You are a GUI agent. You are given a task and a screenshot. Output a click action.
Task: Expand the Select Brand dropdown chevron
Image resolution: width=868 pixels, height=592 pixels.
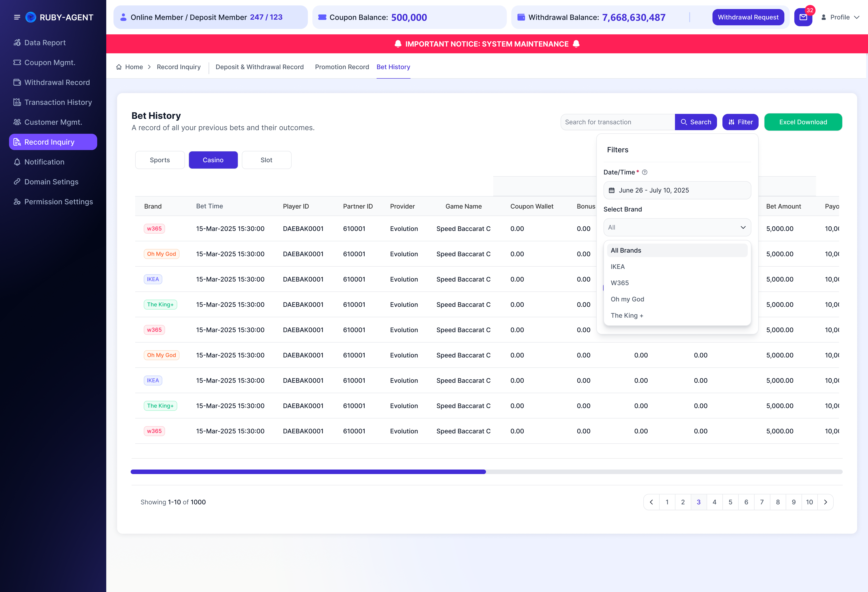(x=743, y=227)
